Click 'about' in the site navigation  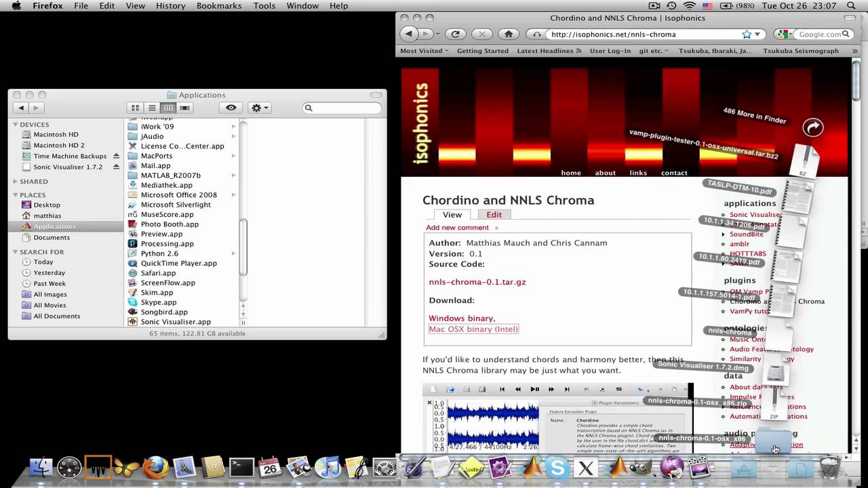(x=606, y=173)
